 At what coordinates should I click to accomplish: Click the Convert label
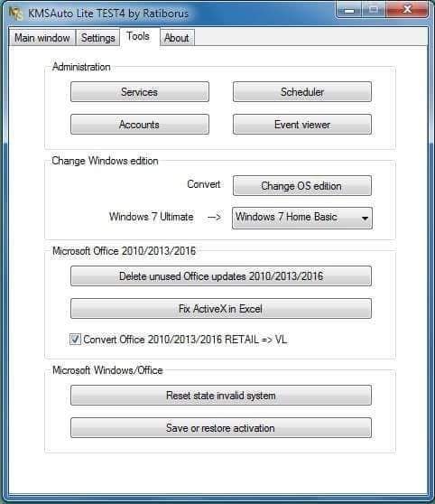click(x=204, y=184)
